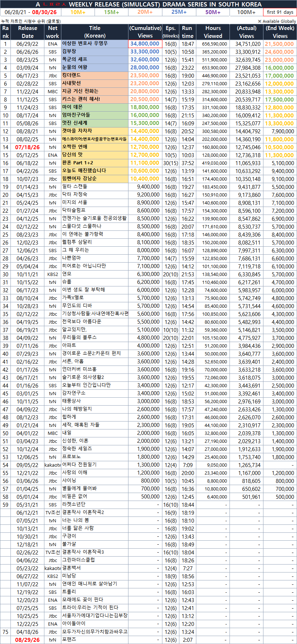
Task: Click the end date 08/30/26 in header
Action: click(44, 12)
